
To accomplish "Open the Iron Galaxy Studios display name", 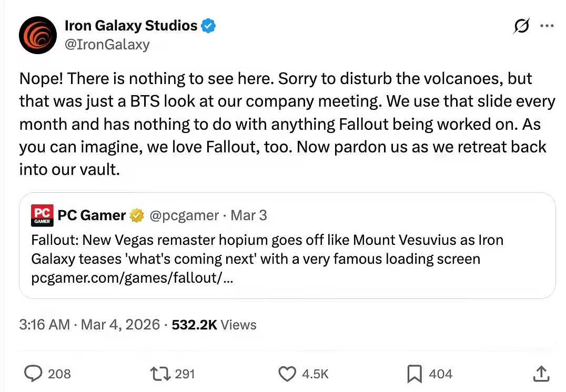I will pos(130,25).
